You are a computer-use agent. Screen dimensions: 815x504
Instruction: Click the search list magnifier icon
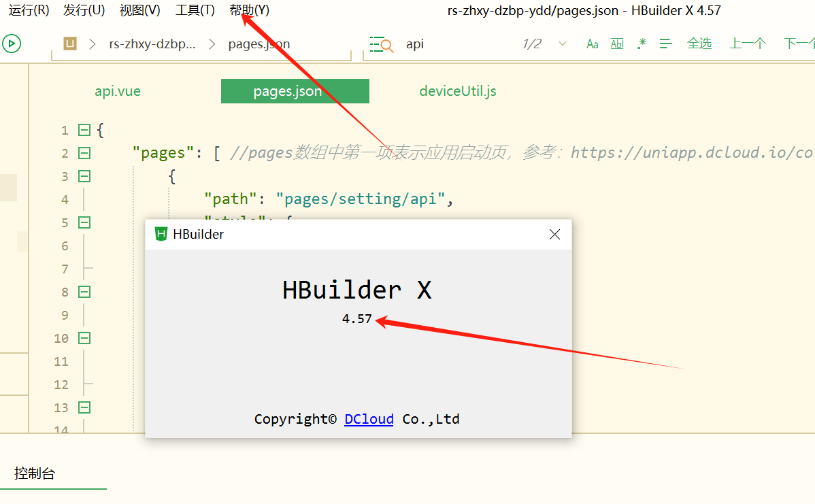coord(382,44)
